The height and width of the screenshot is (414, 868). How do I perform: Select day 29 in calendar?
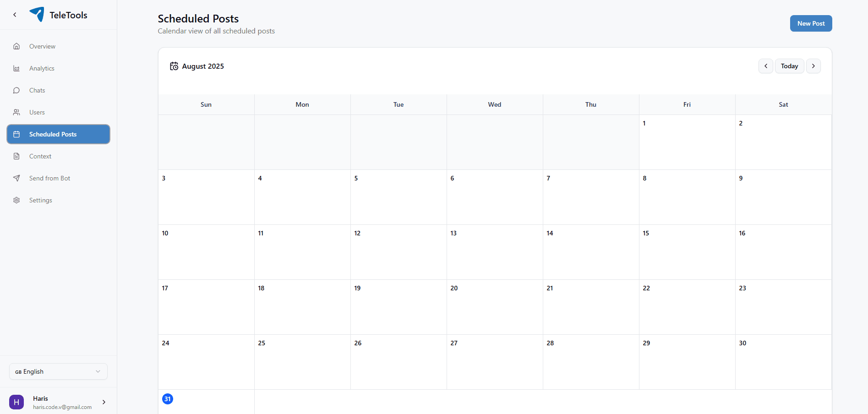pos(687,362)
